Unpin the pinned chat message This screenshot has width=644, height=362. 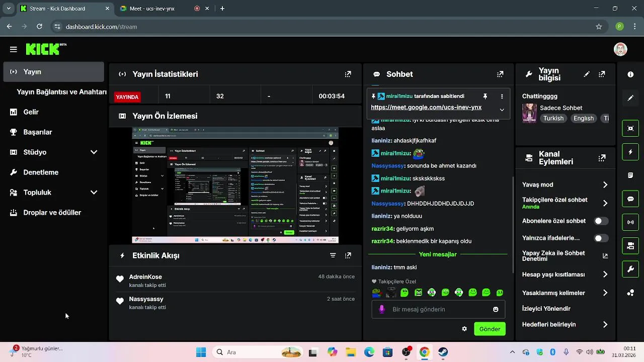[x=485, y=96]
